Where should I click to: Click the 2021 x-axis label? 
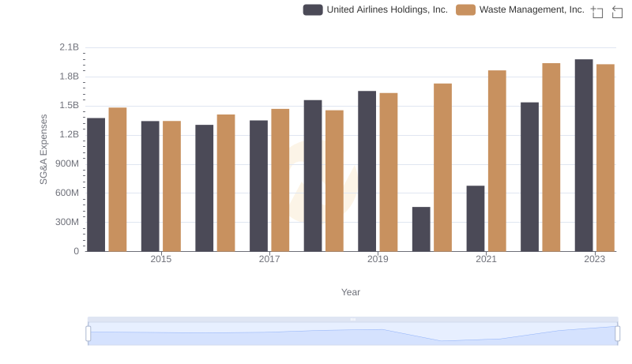(486, 259)
